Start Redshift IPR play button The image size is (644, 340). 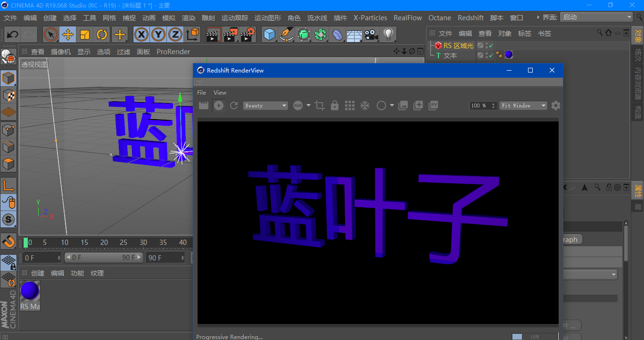tap(219, 105)
